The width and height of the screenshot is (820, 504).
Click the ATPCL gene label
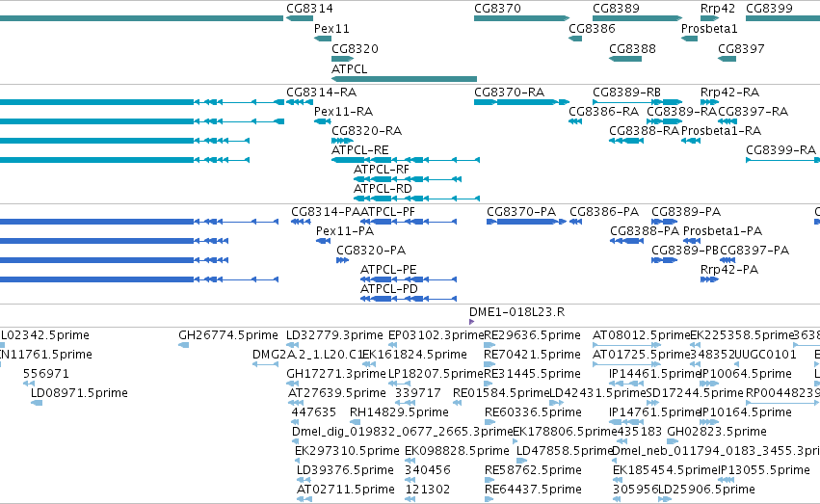350,69
